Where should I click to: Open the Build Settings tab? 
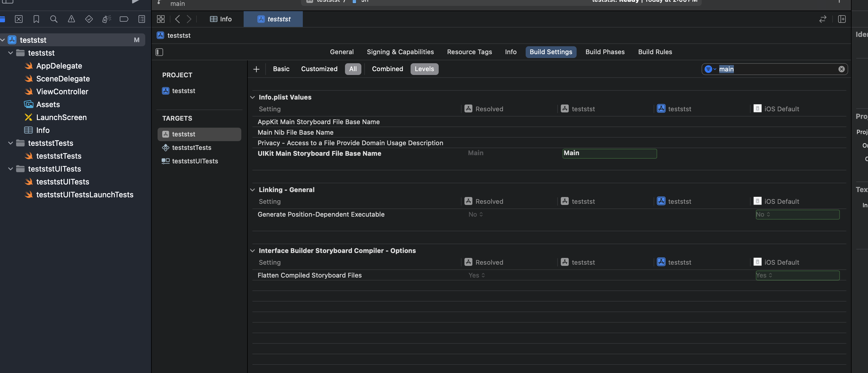point(551,52)
